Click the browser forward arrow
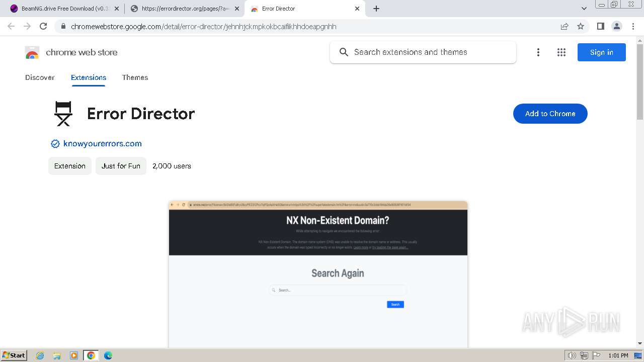 pos(27,26)
